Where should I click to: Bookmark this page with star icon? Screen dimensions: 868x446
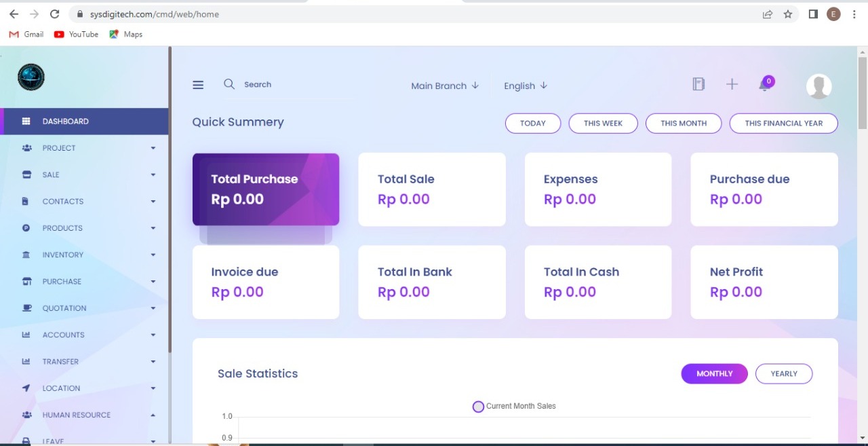click(x=788, y=14)
